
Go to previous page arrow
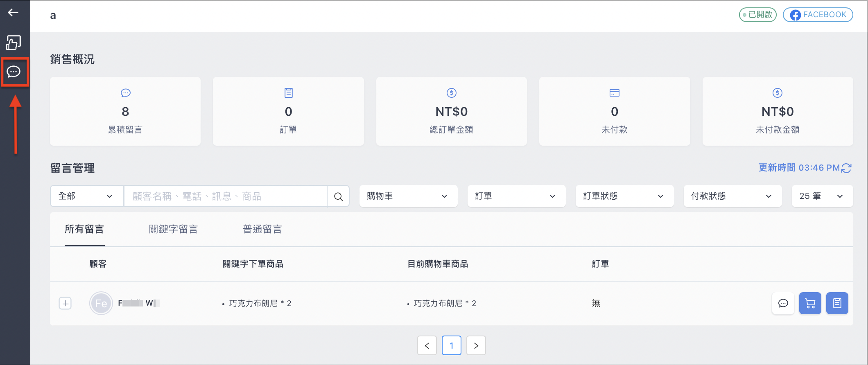[427, 345]
